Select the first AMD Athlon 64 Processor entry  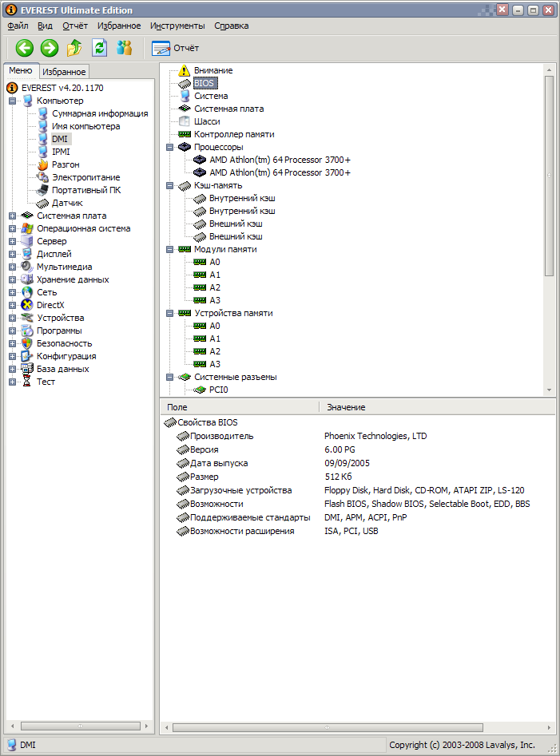[x=280, y=160]
